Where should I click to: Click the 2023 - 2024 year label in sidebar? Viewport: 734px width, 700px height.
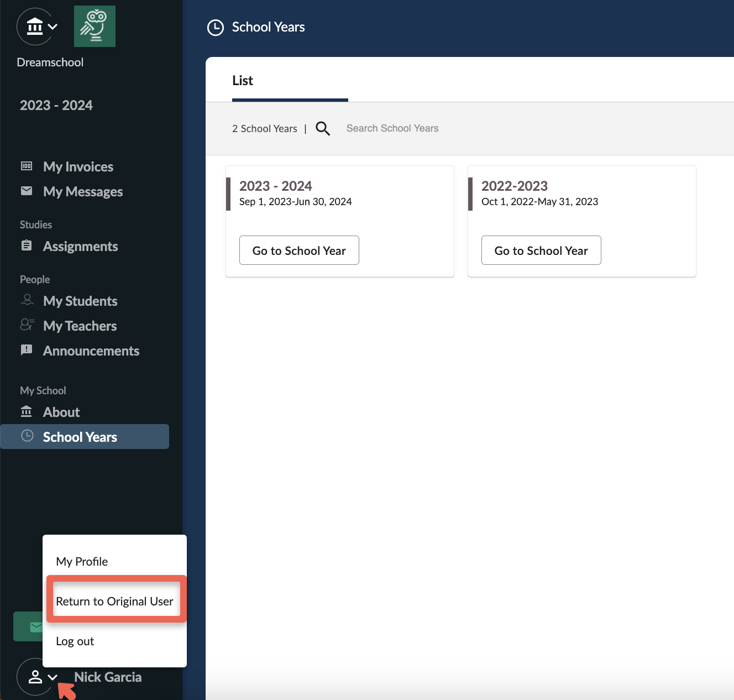click(56, 105)
